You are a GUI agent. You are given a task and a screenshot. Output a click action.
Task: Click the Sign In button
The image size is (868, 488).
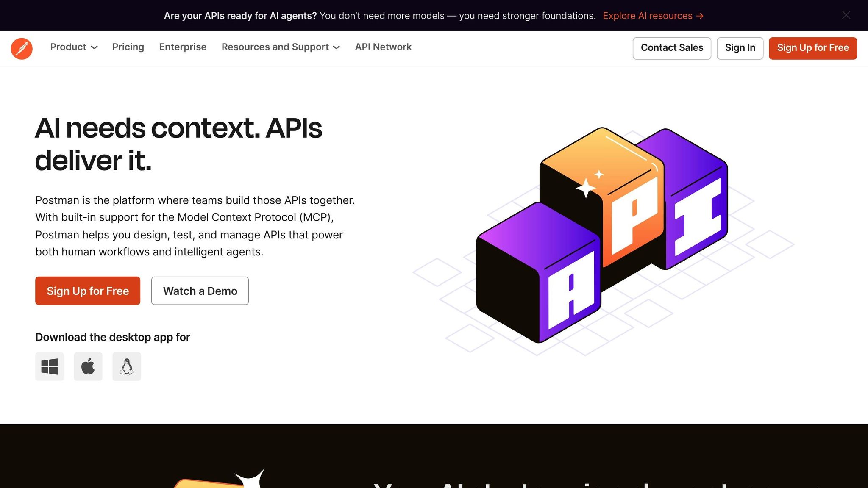(740, 48)
